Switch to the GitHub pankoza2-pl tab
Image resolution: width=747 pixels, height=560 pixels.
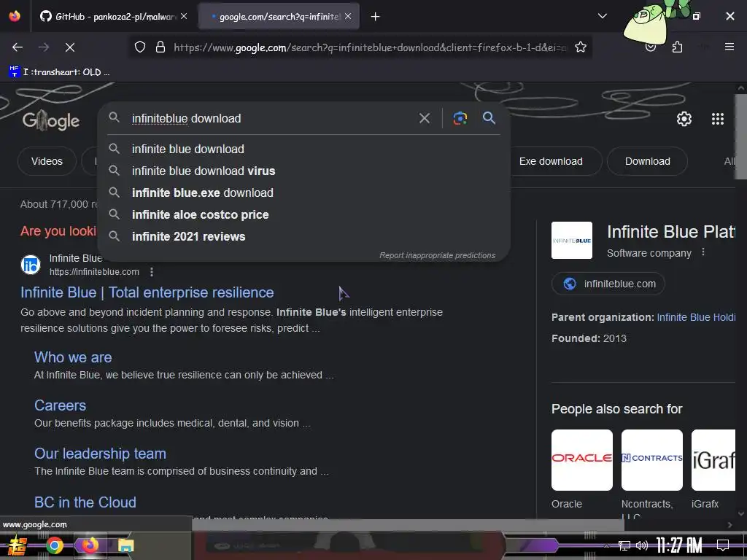point(108,17)
